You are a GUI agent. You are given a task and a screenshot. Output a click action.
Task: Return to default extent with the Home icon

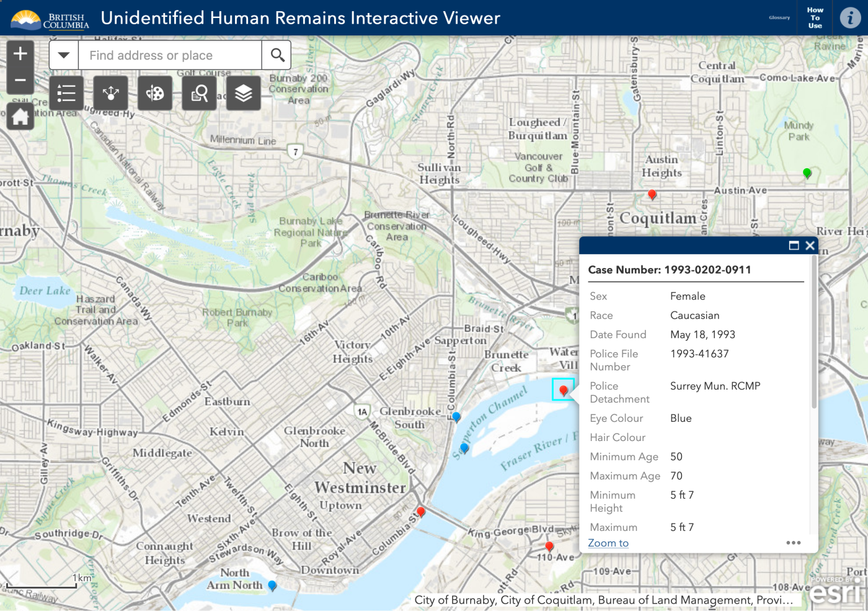click(20, 116)
